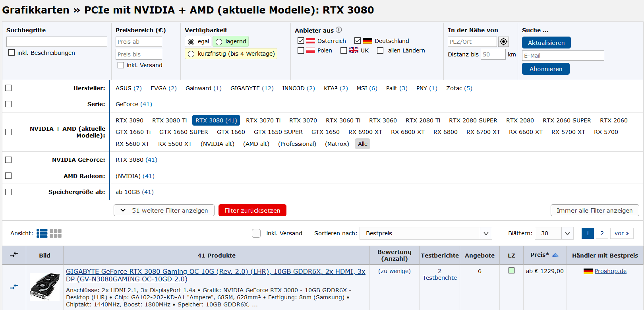This screenshot has height=310, width=644.
Task: Click the E-Mail input field
Action: click(563, 56)
